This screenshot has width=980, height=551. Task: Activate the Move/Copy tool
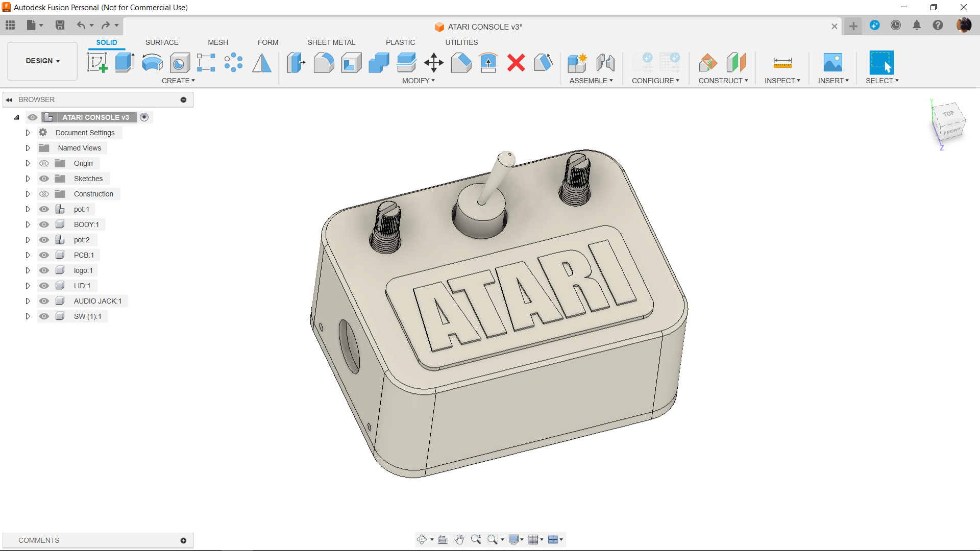[433, 63]
